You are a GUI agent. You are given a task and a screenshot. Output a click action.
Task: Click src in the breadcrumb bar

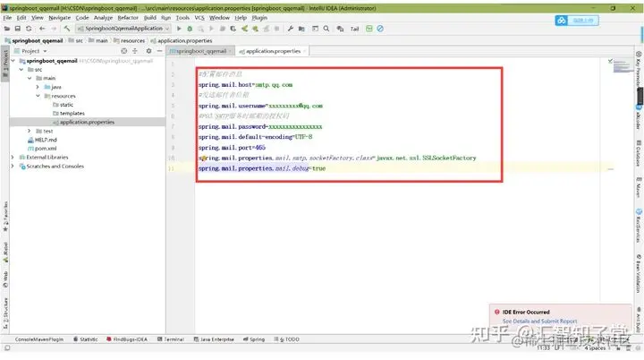79,40
